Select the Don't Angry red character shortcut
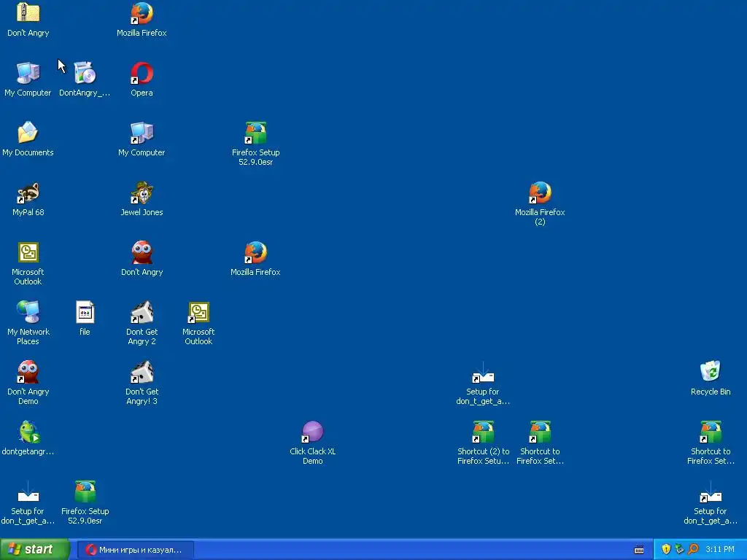Image resolution: width=747 pixels, height=560 pixels. (142, 252)
